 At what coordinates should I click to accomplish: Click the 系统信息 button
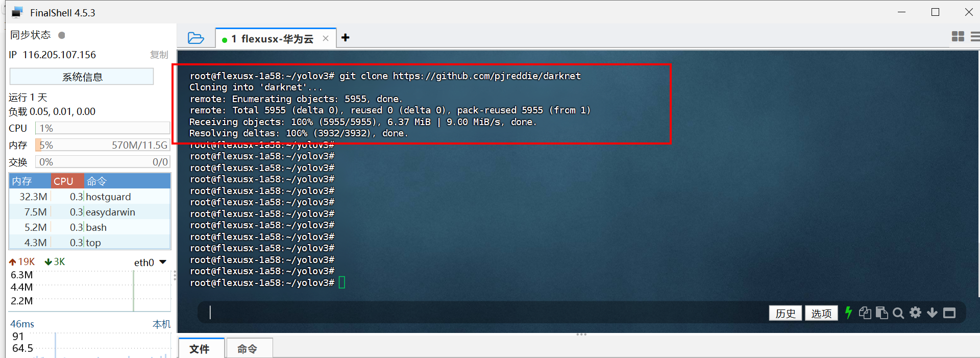82,77
